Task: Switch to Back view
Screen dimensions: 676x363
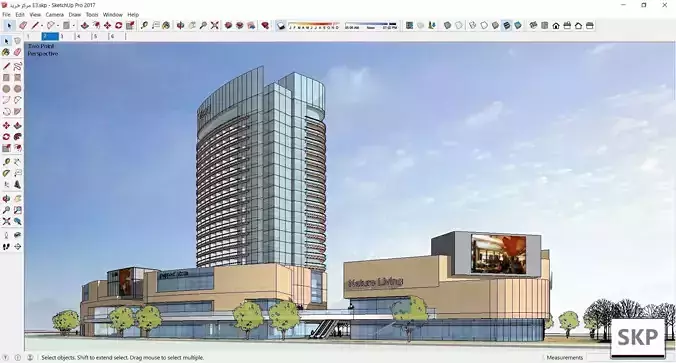Action: click(x=578, y=26)
